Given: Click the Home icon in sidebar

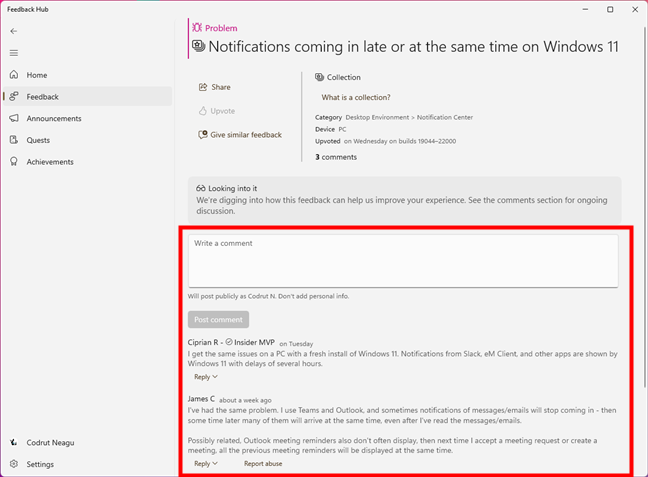Looking at the screenshot, I should (x=14, y=75).
